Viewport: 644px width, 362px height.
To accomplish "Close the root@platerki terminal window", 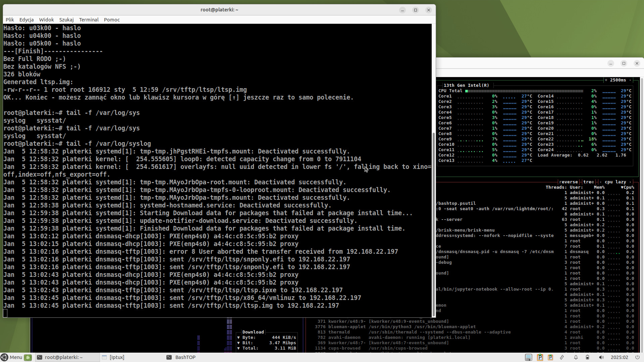I will (429, 10).
